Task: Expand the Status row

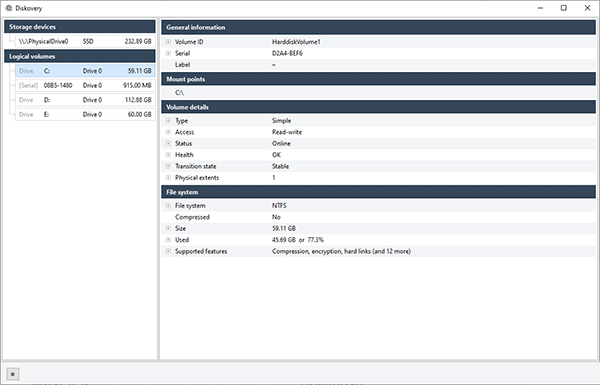Action: pyautogui.click(x=168, y=144)
